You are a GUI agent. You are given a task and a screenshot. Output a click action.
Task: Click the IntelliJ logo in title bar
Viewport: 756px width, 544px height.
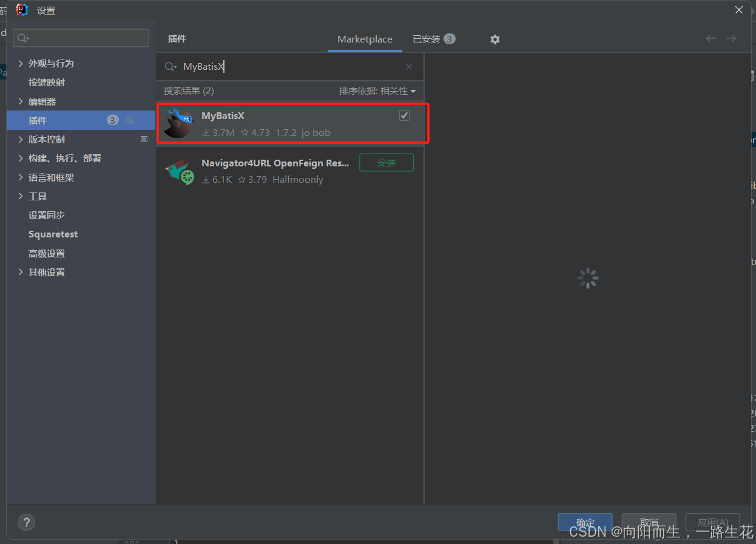click(22, 10)
